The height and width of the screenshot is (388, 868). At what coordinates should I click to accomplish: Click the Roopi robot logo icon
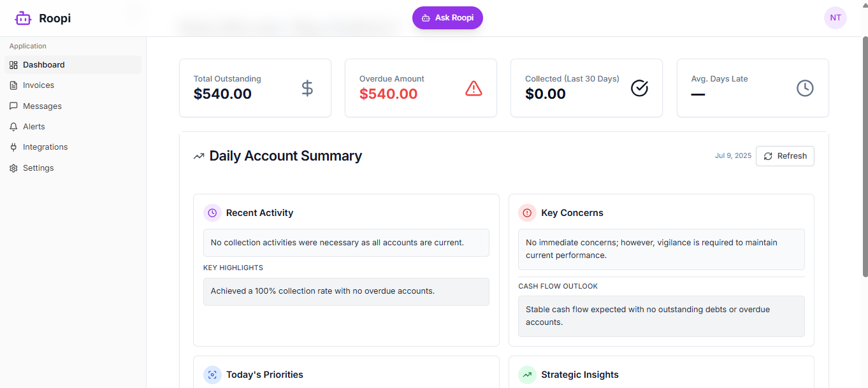pos(23,18)
